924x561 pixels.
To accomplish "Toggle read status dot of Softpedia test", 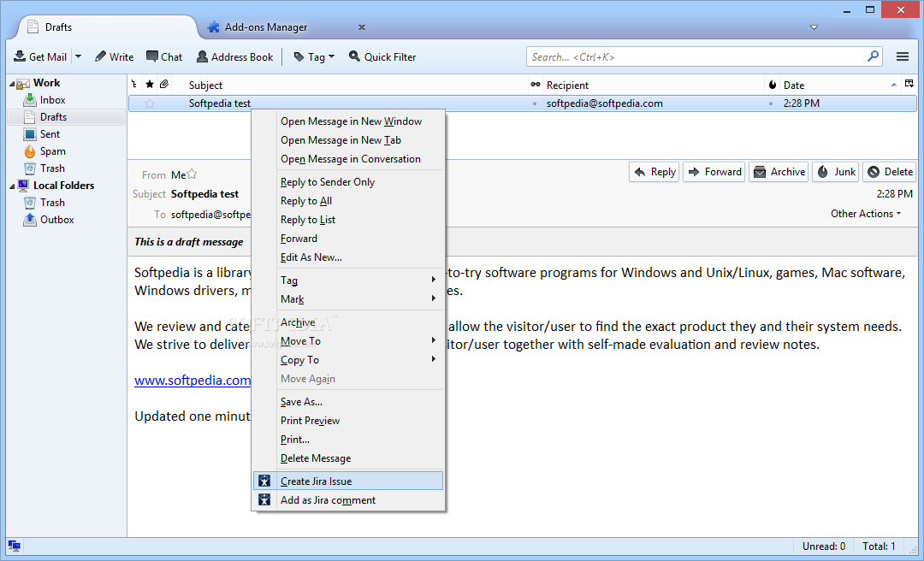I will pyautogui.click(x=535, y=103).
